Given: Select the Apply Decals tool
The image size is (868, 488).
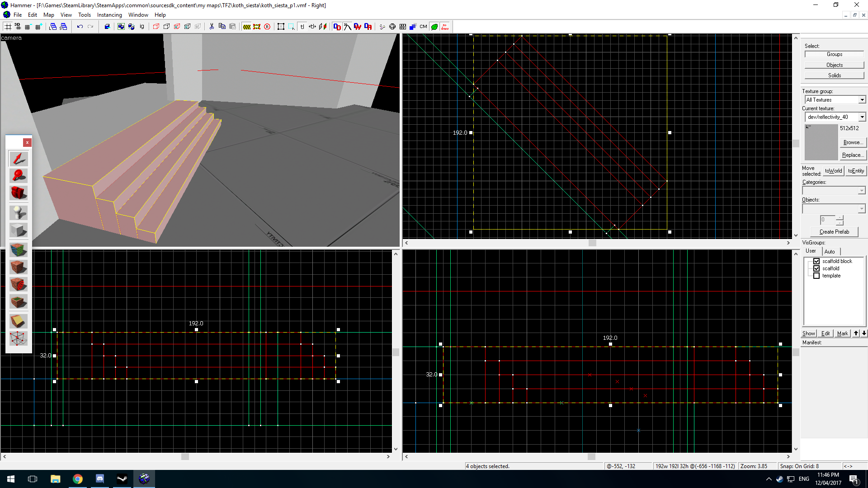Looking at the screenshot, I should pyautogui.click(x=19, y=284).
